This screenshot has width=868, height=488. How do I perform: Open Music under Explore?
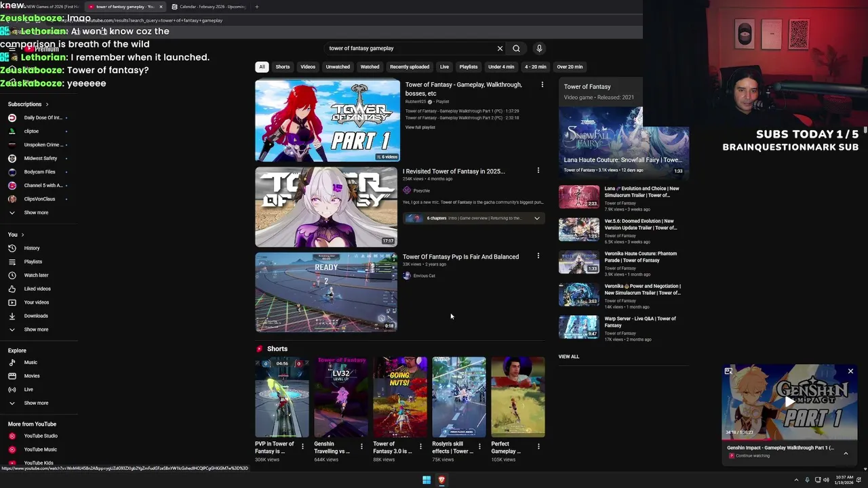[31, 363]
